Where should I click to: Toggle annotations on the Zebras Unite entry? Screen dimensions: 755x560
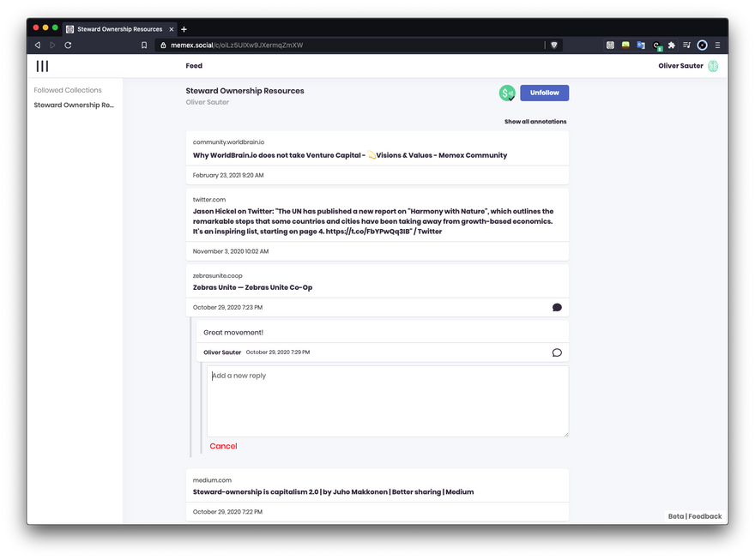pos(557,307)
